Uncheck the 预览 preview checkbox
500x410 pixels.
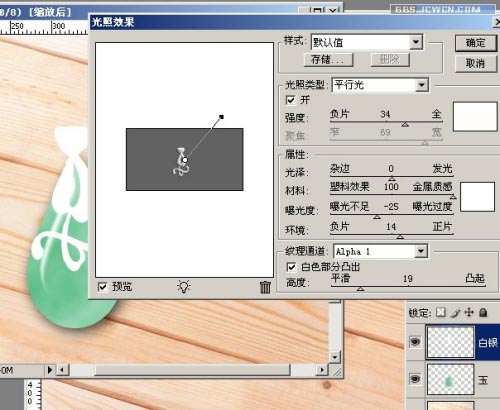pyautogui.click(x=103, y=287)
